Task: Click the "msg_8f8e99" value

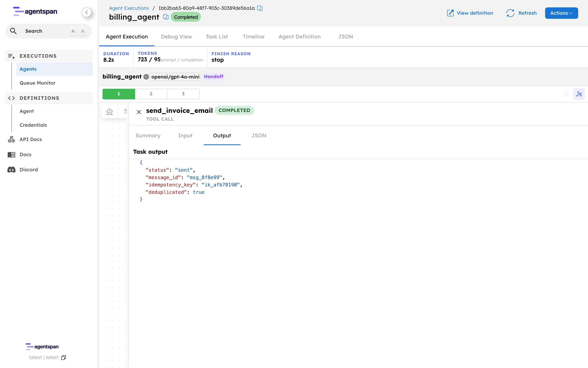Action: 204,177
